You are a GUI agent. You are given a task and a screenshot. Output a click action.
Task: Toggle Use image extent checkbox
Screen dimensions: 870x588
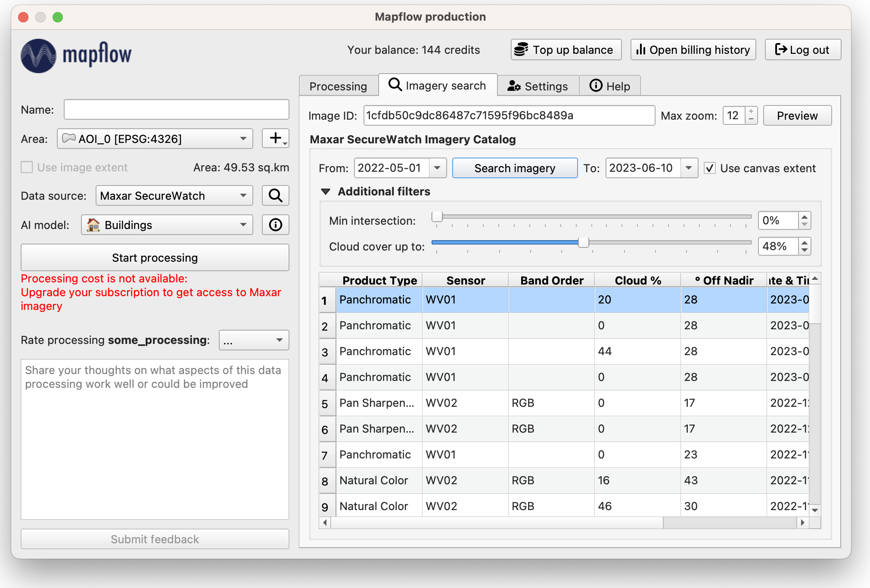[x=27, y=167]
